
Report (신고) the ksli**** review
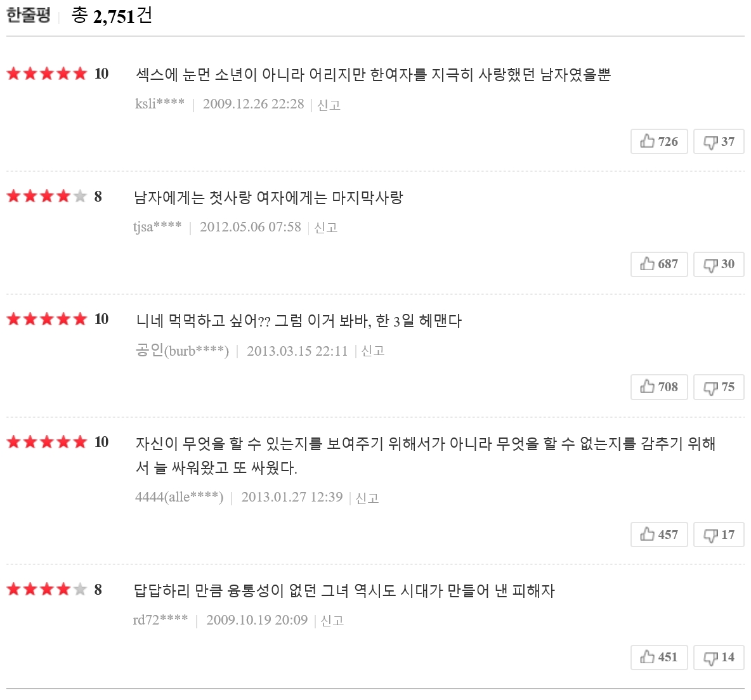(329, 105)
